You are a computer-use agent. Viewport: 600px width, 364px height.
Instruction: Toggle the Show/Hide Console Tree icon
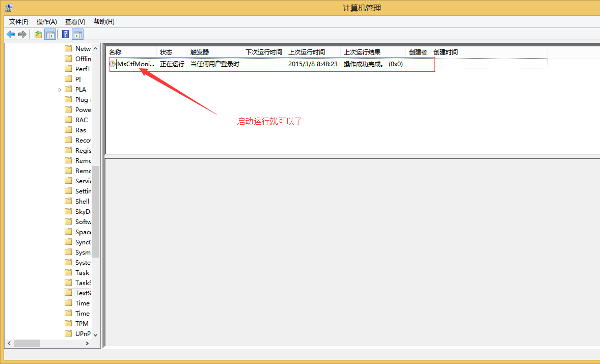click(x=50, y=35)
